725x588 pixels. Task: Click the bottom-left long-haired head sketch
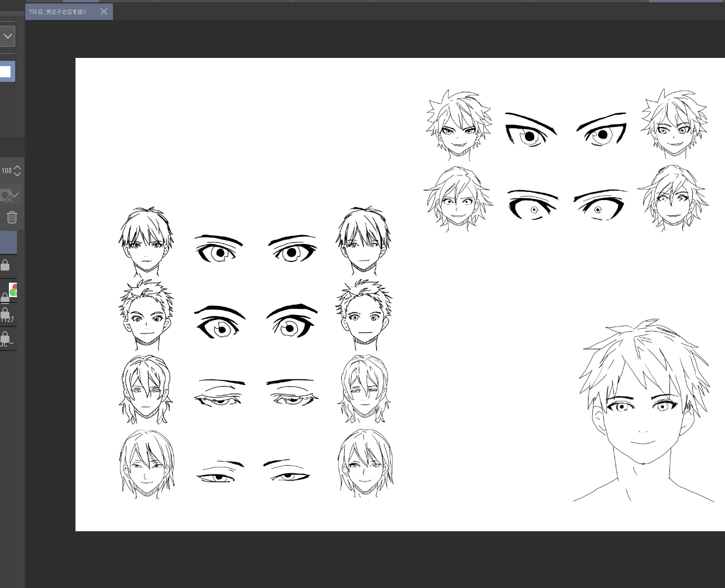[x=146, y=463]
